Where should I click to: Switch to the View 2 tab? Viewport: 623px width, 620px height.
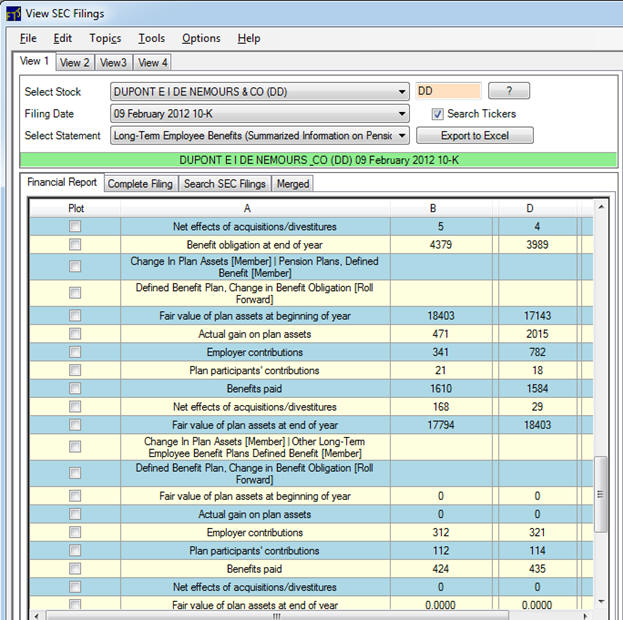75,62
